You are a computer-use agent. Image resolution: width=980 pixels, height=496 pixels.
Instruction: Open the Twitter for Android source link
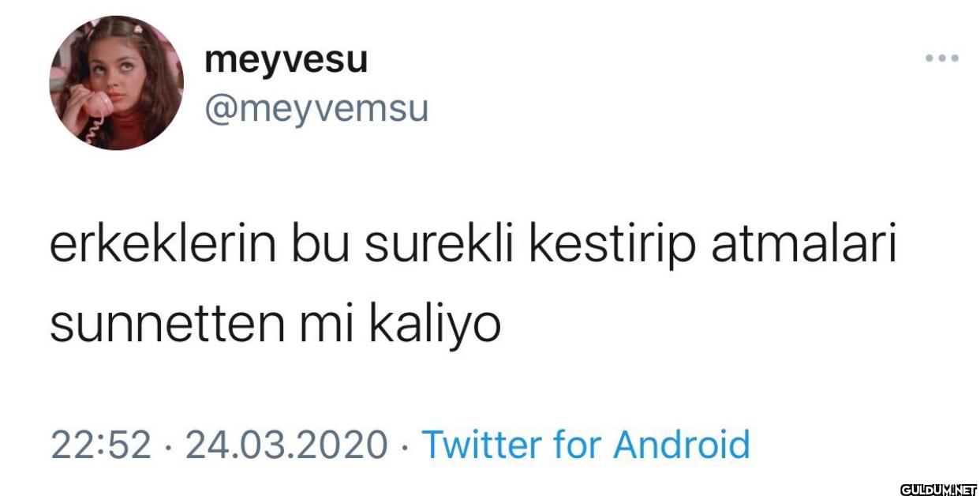[x=585, y=444]
